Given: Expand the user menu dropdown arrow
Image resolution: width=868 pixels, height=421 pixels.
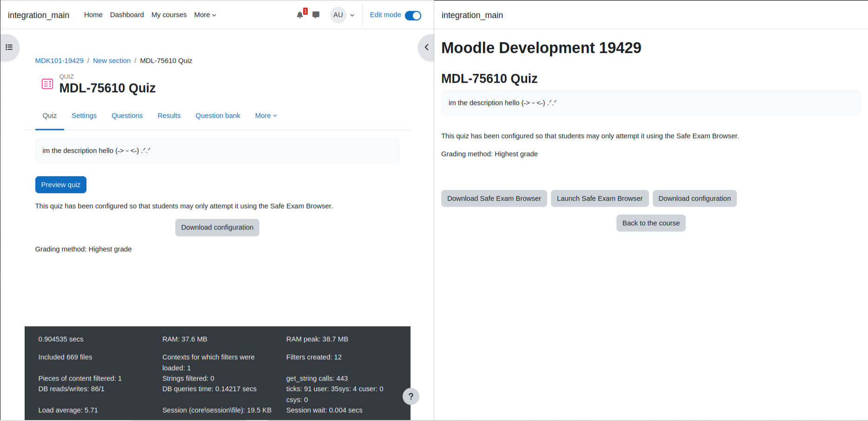Looking at the screenshot, I should (352, 15).
